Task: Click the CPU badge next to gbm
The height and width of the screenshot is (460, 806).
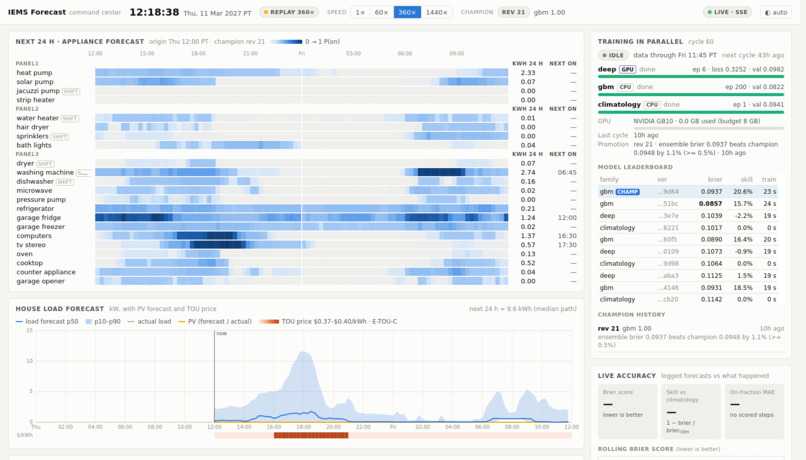Action: (x=625, y=87)
